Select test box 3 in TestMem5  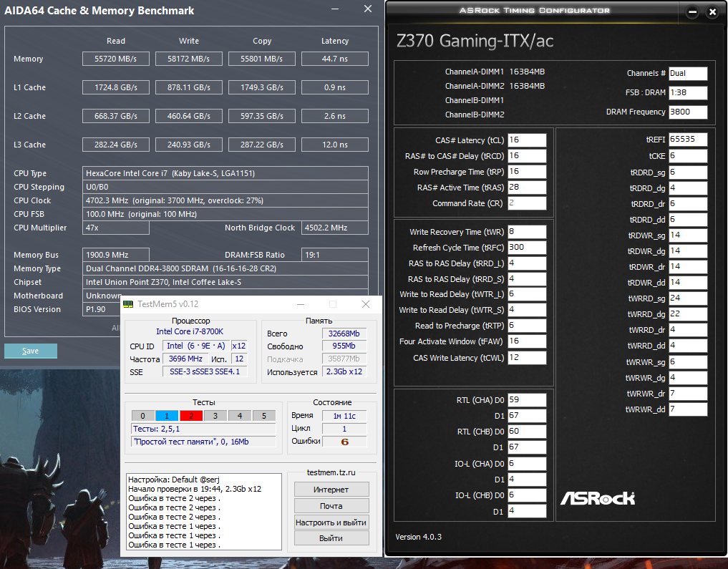[x=215, y=416]
